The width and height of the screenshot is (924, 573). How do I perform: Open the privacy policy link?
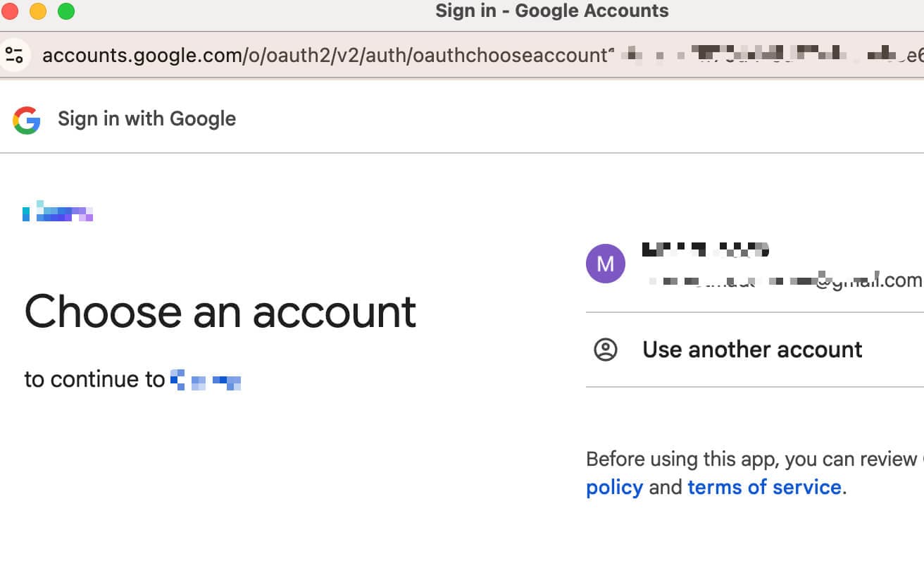click(614, 487)
